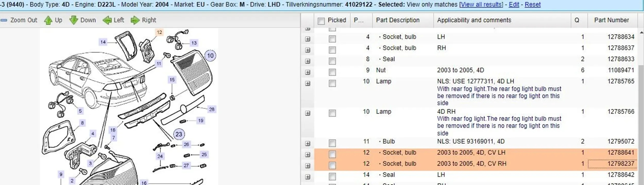Expand the Seal 12788633 row
Screen dimensions: 644x185
point(308,61)
